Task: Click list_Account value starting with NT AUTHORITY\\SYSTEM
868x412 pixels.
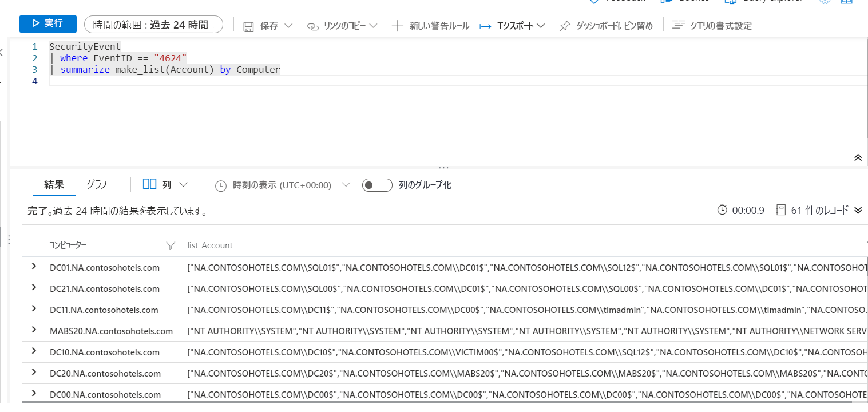Action: [527, 331]
